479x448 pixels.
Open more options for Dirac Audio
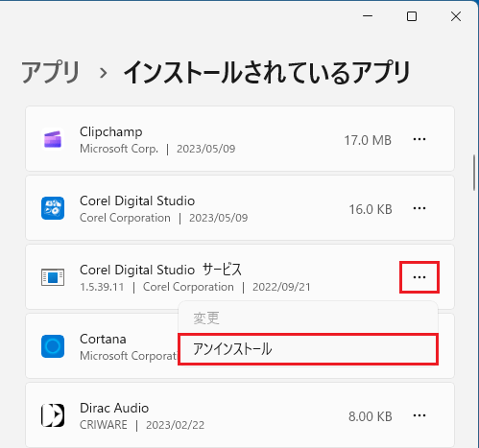419,415
